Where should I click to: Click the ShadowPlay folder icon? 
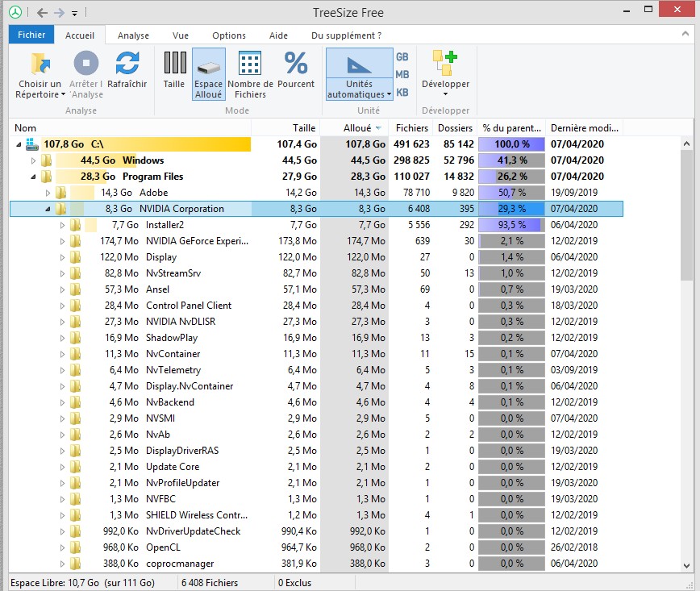coord(76,338)
